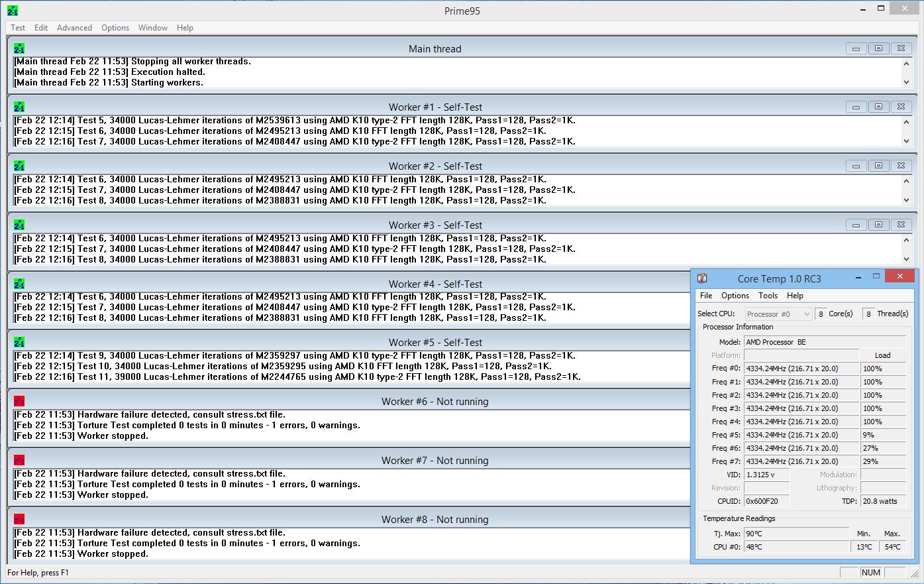The width and height of the screenshot is (924, 584).
Task: Click the NUM indicator in status bar
Action: pos(871,573)
